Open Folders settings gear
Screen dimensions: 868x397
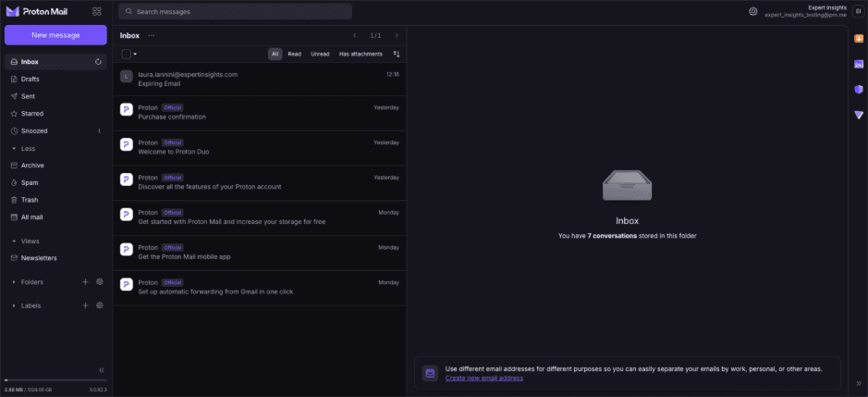100,281
